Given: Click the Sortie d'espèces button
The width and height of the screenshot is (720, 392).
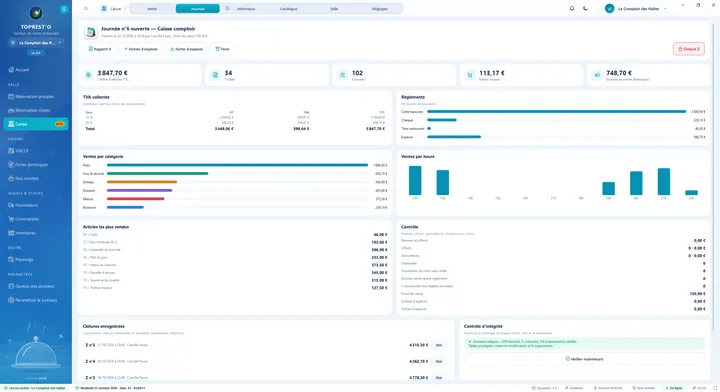Looking at the screenshot, I should (x=186, y=49).
